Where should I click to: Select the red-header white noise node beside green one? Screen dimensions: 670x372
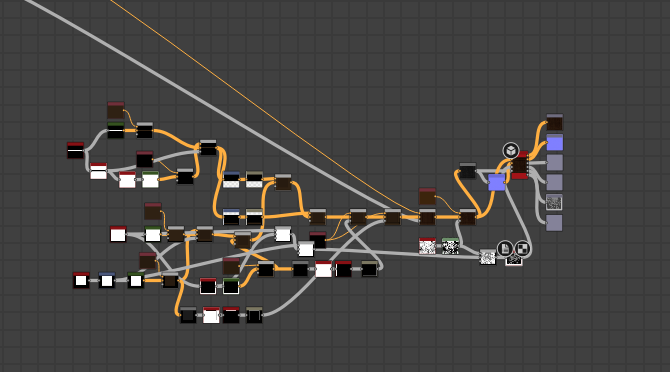coord(427,246)
